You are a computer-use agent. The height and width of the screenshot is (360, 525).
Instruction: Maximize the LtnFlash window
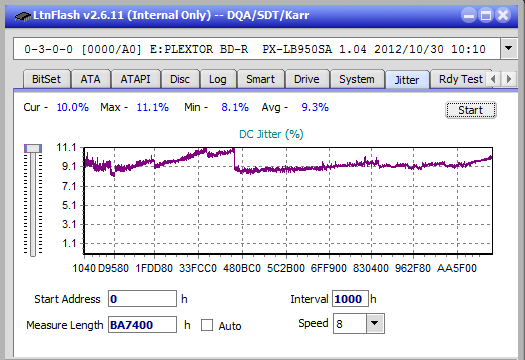pyautogui.click(x=486, y=15)
